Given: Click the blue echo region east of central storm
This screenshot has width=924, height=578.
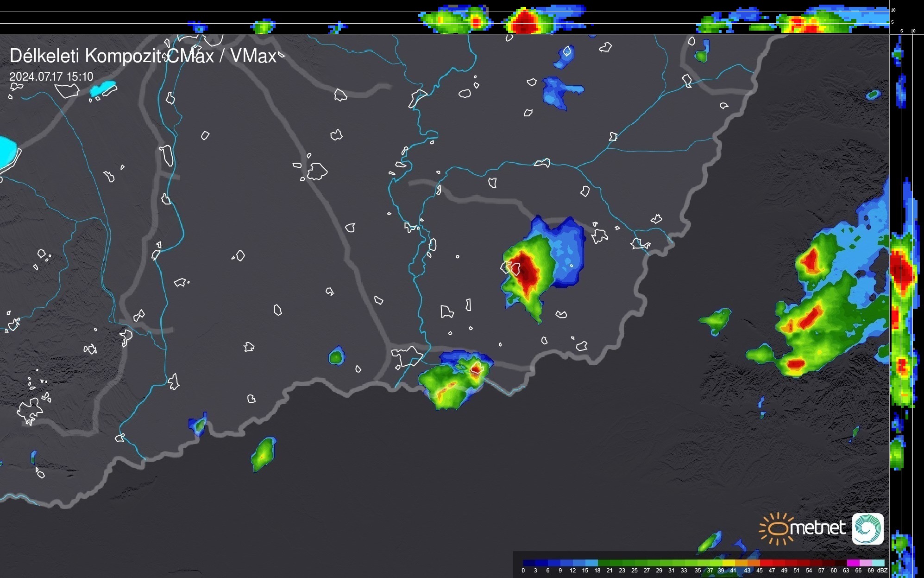Looking at the screenshot, I should [x=567, y=253].
